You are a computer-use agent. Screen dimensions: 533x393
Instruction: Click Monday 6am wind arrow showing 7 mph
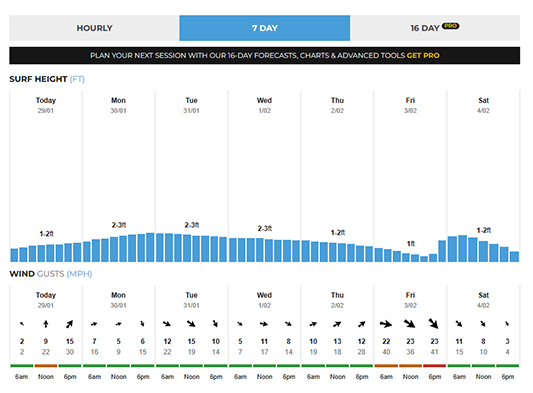pyautogui.click(x=94, y=324)
